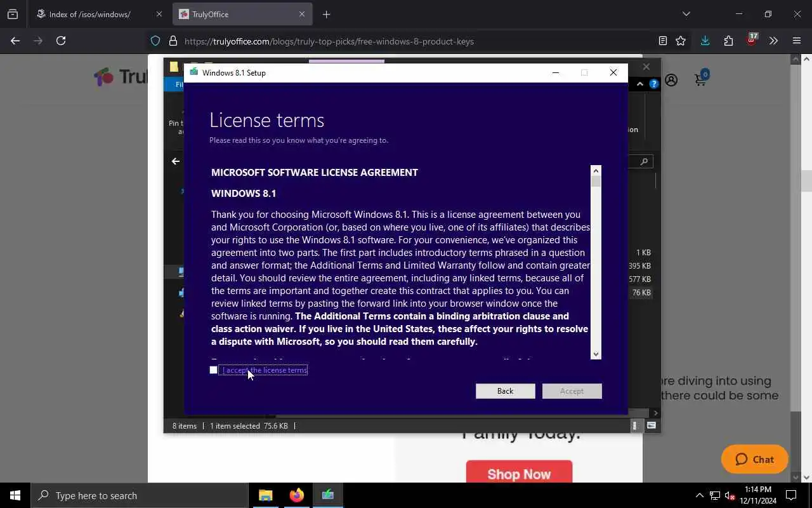Reload the current page
The width and height of the screenshot is (812, 508).
tap(61, 41)
